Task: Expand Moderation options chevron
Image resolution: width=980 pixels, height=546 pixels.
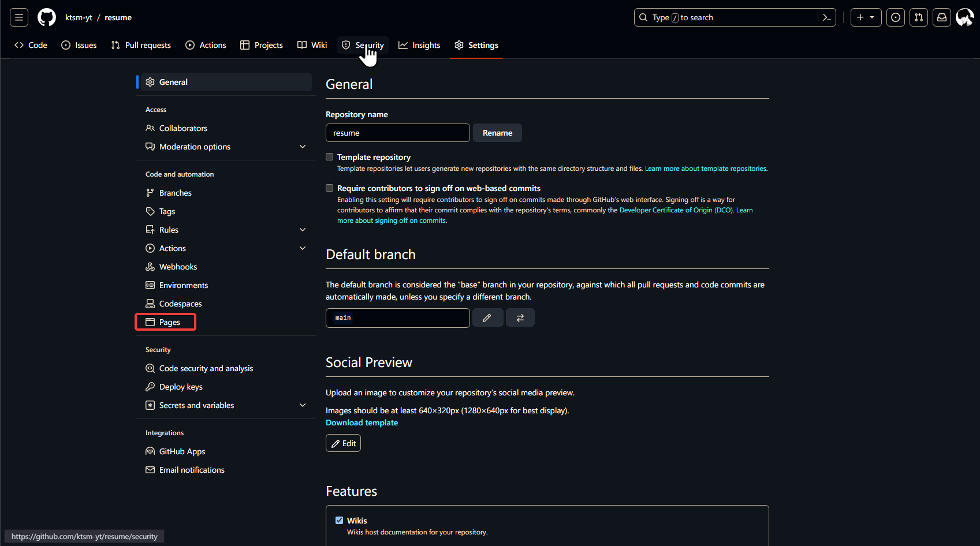Action: (303, 147)
